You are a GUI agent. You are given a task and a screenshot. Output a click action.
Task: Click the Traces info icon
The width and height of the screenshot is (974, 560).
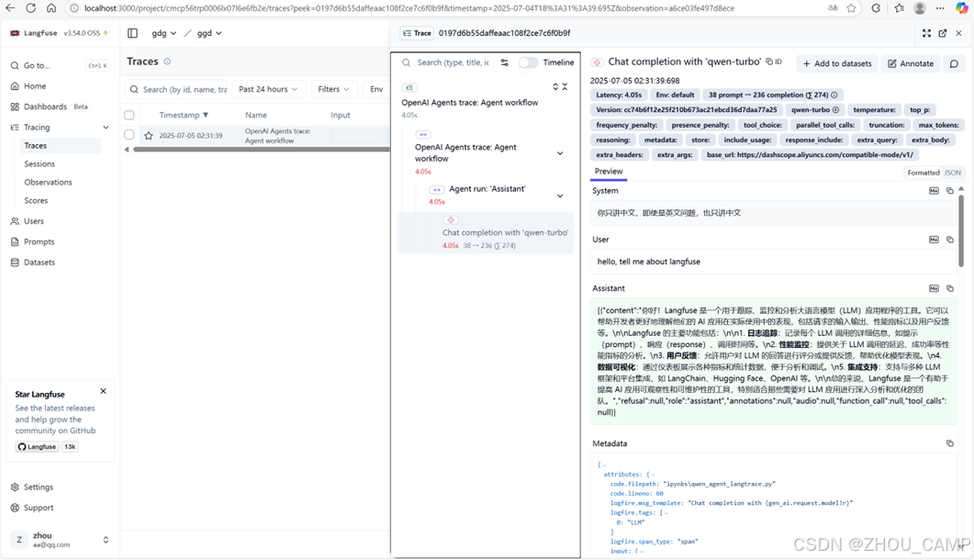(x=167, y=62)
